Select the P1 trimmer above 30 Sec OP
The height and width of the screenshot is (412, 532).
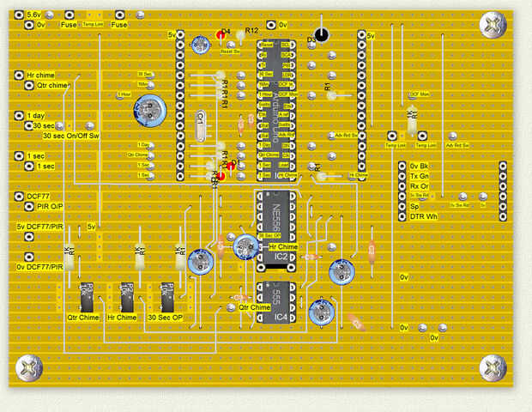[x=167, y=297]
